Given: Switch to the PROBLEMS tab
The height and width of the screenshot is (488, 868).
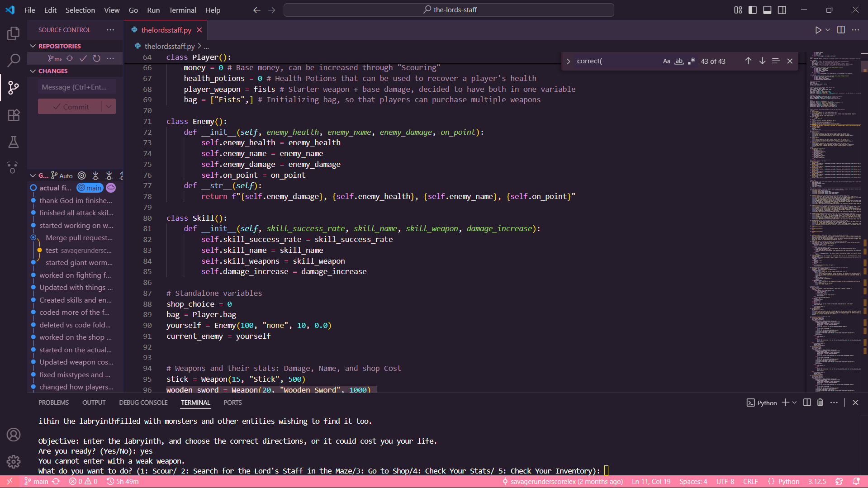Looking at the screenshot, I should (x=53, y=402).
